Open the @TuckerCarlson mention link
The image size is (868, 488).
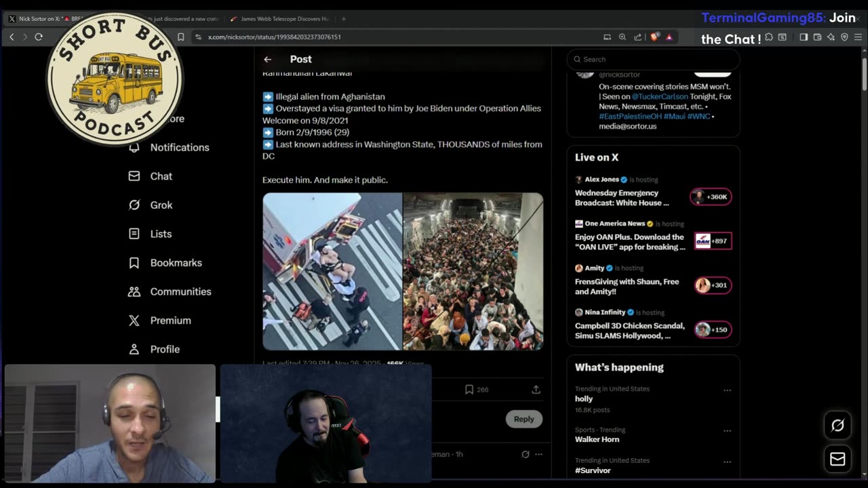pyautogui.click(x=660, y=97)
